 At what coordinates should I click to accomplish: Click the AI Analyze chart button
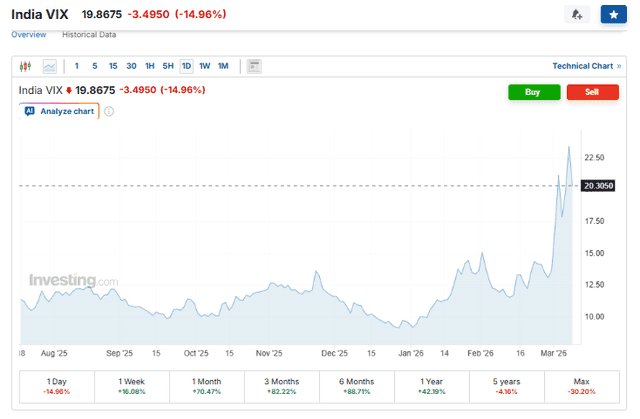tap(59, 111)
